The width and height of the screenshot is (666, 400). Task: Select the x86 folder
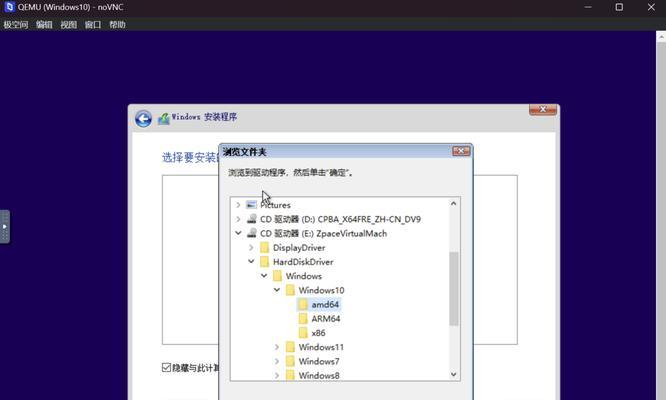click(x=318, y=333)
